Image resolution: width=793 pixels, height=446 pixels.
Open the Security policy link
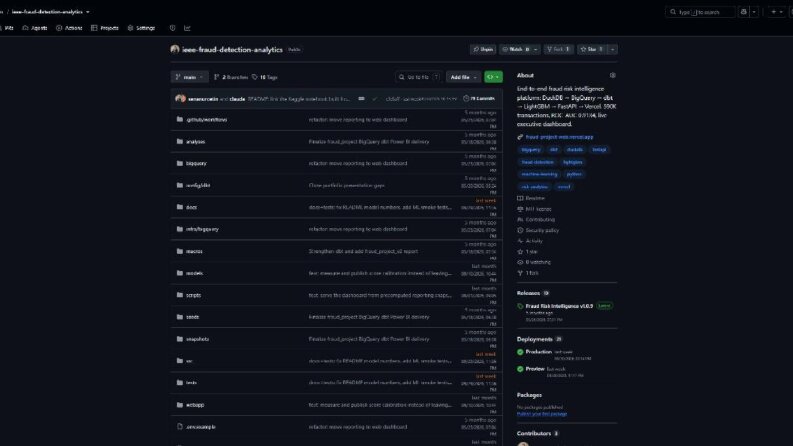pyautogui.click(x=538, y=230)
